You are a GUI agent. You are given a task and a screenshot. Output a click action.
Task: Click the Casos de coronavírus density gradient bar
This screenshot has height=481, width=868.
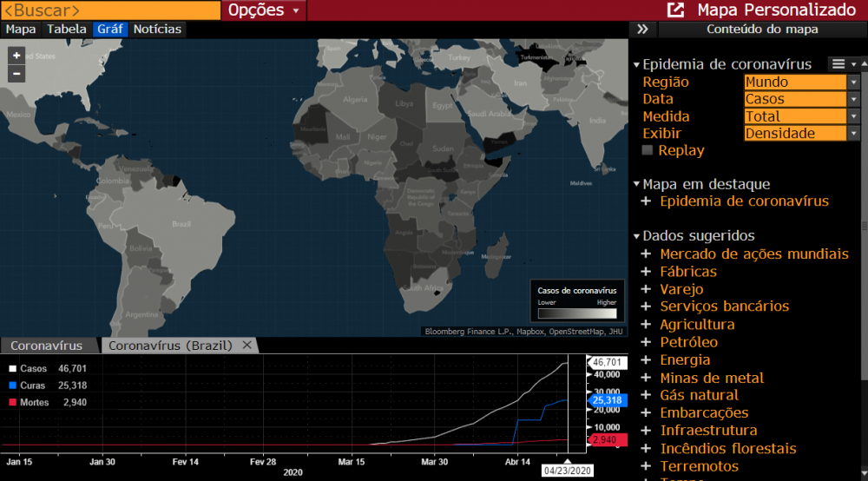pos(577,313)
